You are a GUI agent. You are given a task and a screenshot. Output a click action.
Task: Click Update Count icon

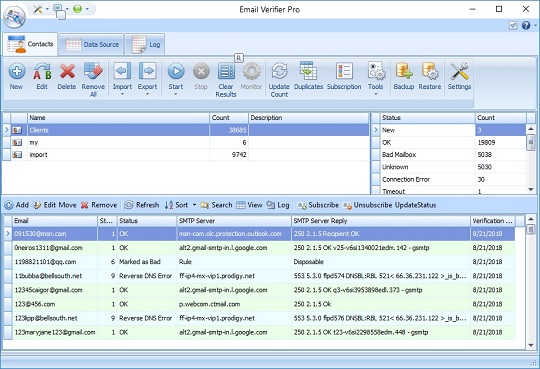[x=279, y=71]
